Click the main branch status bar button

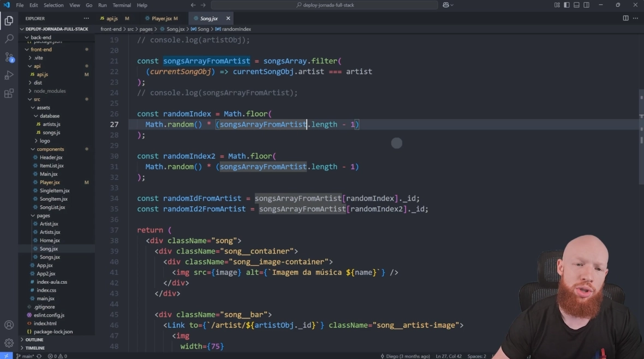[x=25, y=356]
